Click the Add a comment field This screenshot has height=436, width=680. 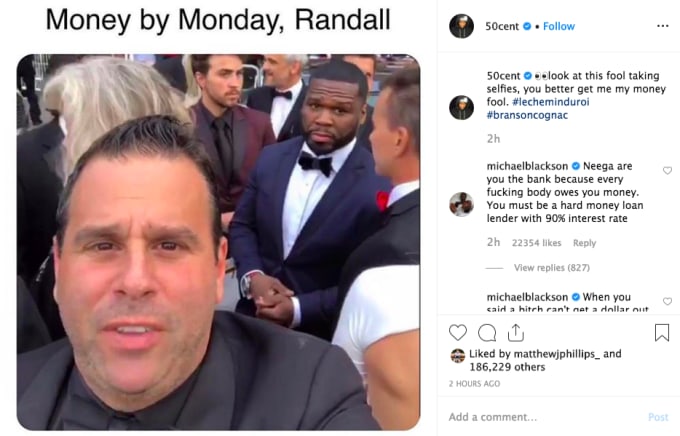tap(544, 417)
